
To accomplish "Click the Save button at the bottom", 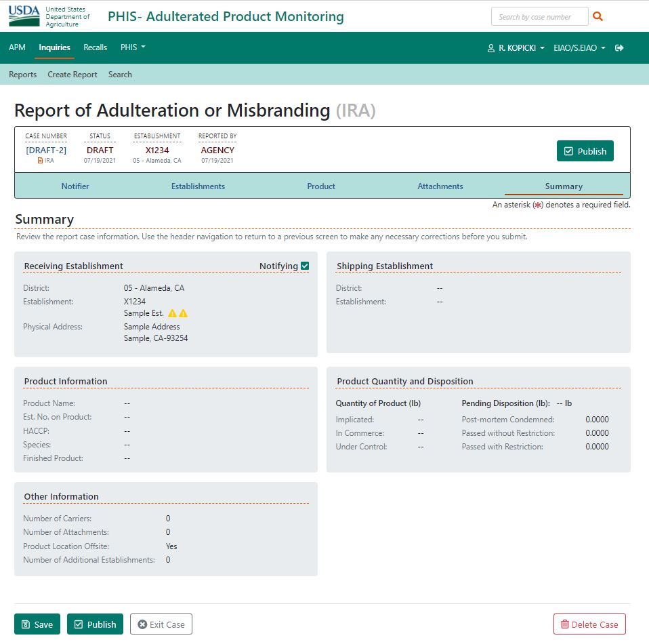I will (37, 624).
